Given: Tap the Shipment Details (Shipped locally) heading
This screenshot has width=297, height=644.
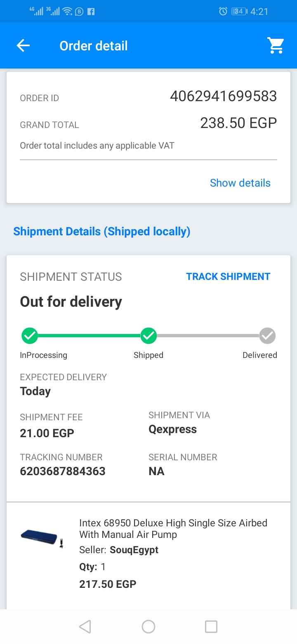Looking at the screenshot, I should point(102,232).
